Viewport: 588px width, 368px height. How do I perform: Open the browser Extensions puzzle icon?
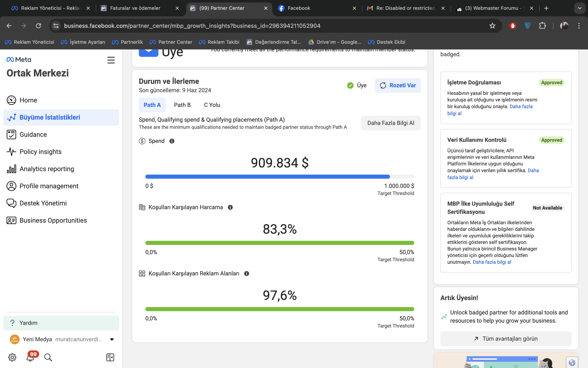click(x=542, y=26)
